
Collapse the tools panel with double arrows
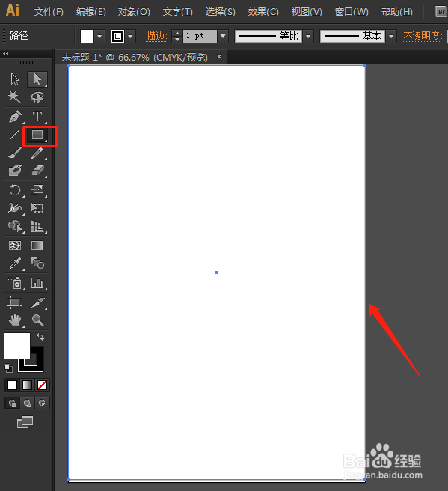tap(6, 54)
